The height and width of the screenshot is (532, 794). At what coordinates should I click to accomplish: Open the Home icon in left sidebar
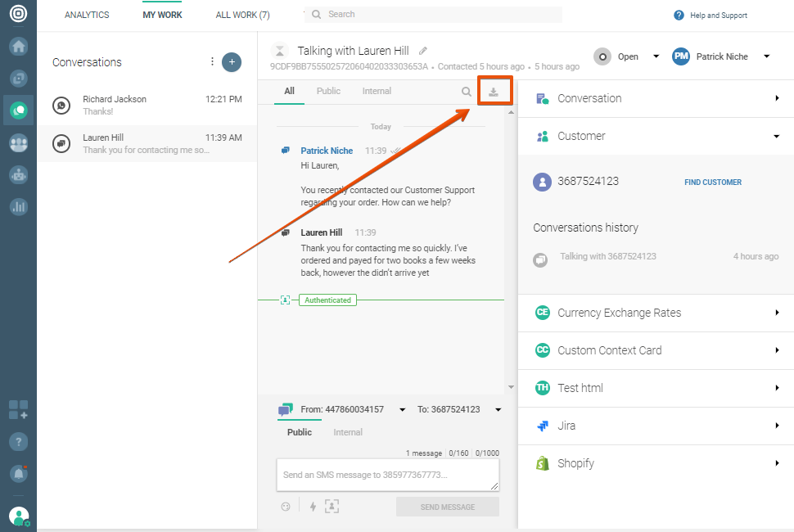(x=18, y=47)
